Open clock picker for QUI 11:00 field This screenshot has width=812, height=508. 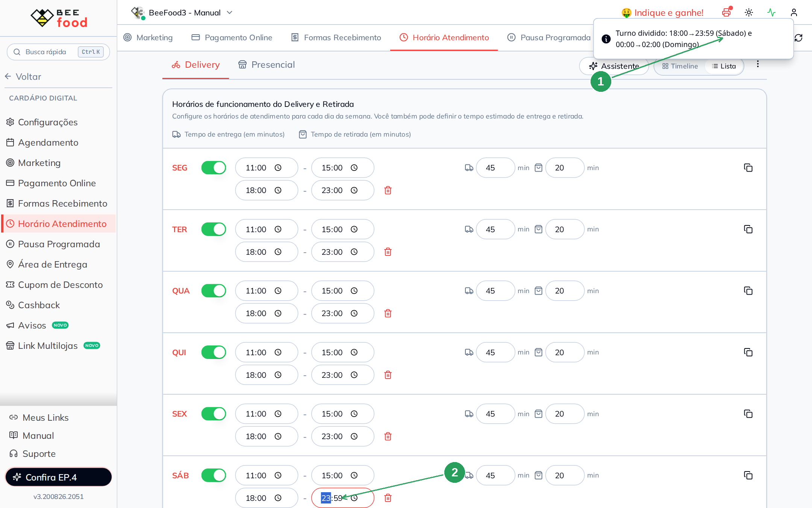[278, 352]
